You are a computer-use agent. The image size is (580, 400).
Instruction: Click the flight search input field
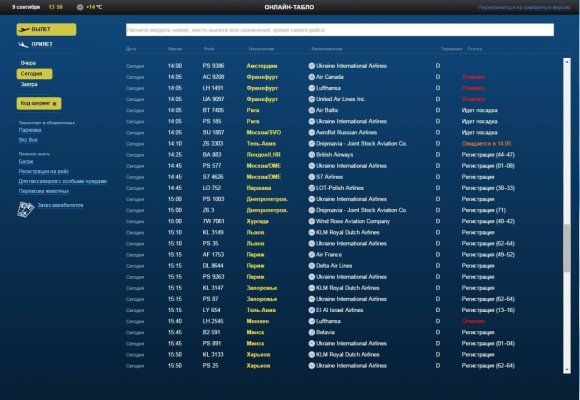click(340, 30)
